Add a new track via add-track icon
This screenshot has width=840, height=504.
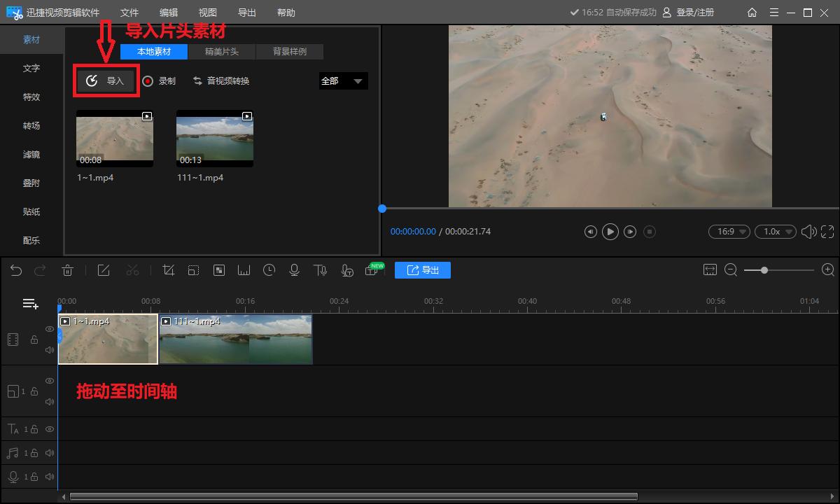click(x=30, y=303)
